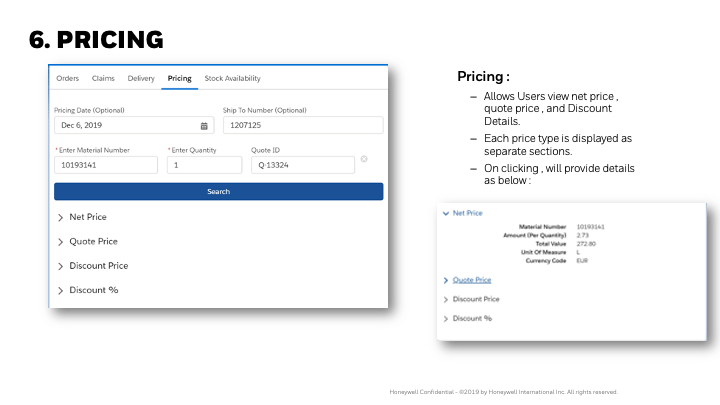Select the active Pricing tab
Screen dimensions: 720x405
[x=180, y=78]
